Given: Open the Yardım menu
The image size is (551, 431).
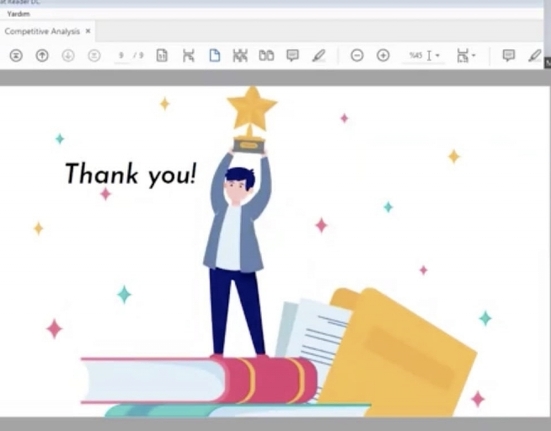Looking at the screenshot, I should (x=18, y=14).
